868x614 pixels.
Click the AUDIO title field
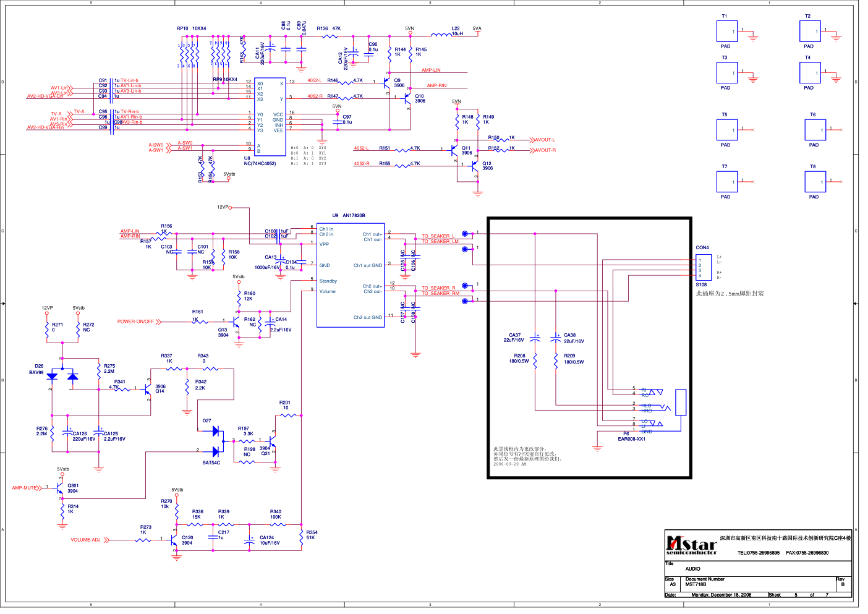693,569
